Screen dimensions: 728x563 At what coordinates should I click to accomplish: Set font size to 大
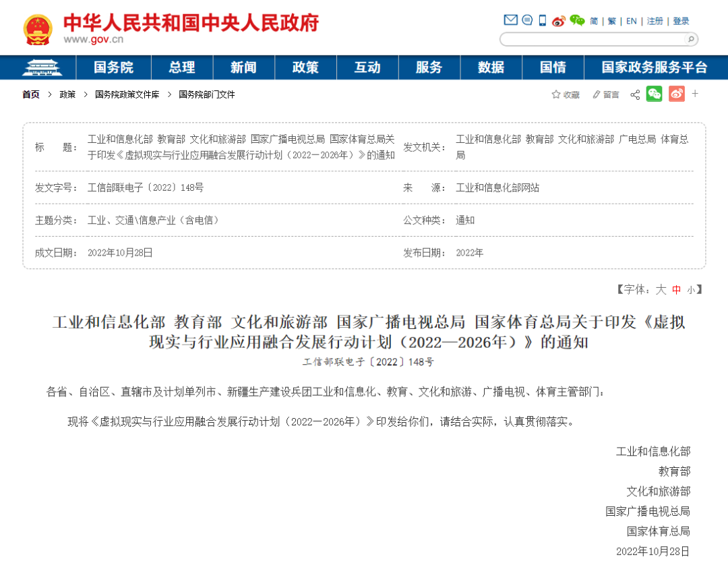(x=661, y=290)
